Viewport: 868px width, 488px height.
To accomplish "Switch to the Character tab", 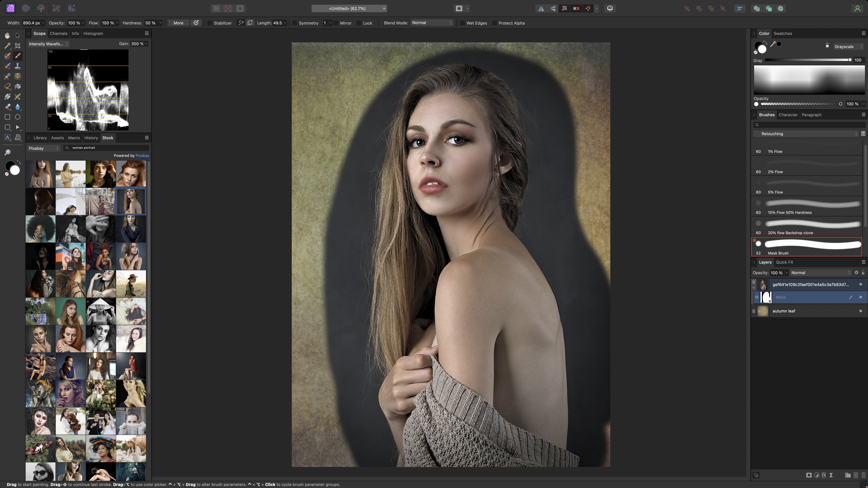I will pyautogui.click(x=788, y=115).
